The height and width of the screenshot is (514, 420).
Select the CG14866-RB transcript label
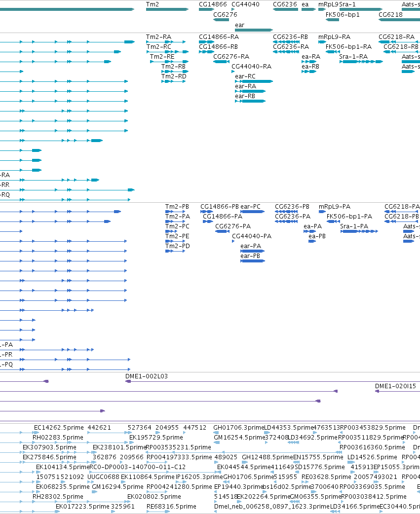pyautogui.click(x=218, y=46)
